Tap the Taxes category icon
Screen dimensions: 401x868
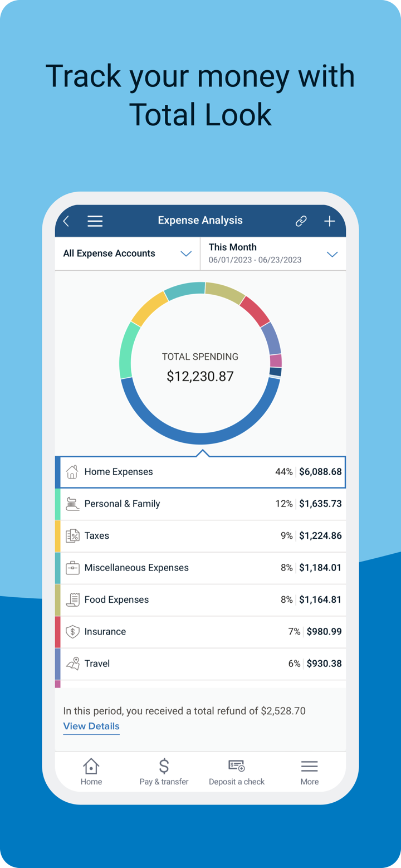pyautogui.click(x=72, y=536)
